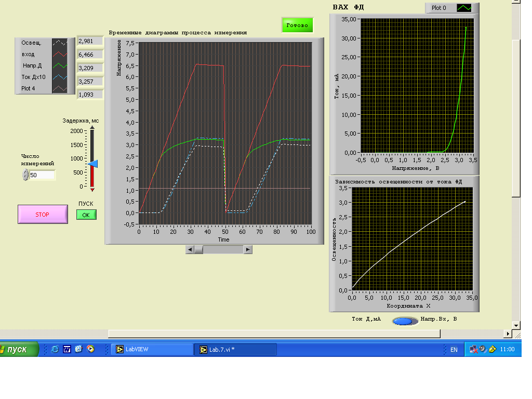
Task: Click the 2,981 value indicator
Action: point(90,41)
